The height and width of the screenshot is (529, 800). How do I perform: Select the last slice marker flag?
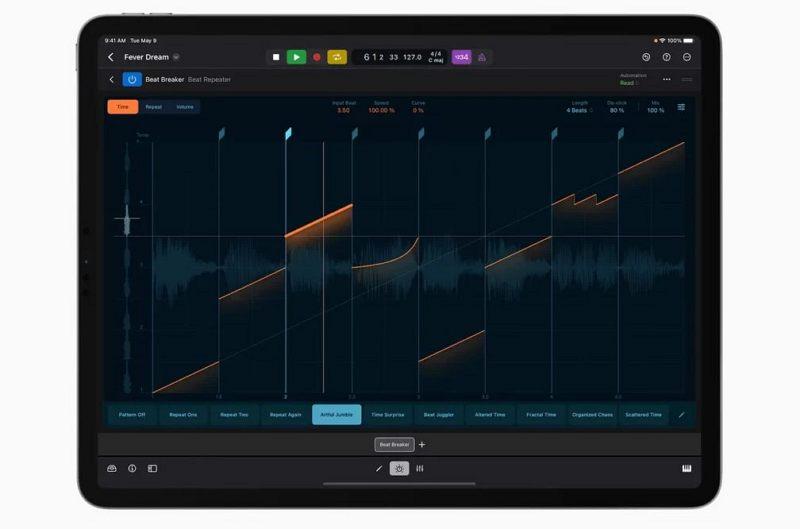pyautogui.click(x=620, y=134)
